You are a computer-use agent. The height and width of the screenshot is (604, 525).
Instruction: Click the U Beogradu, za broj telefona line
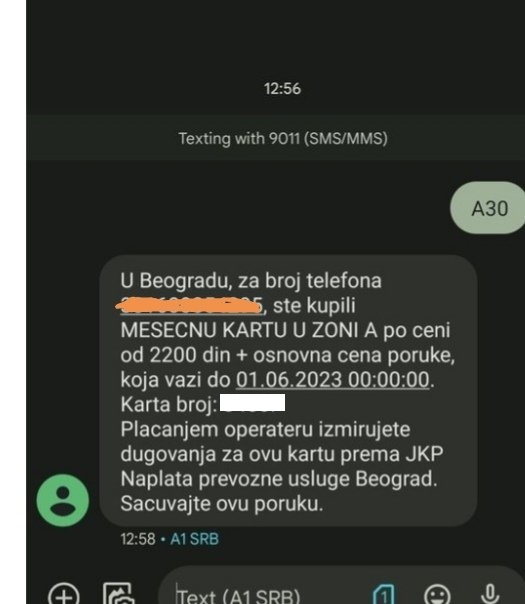click(x=251, y=280)
